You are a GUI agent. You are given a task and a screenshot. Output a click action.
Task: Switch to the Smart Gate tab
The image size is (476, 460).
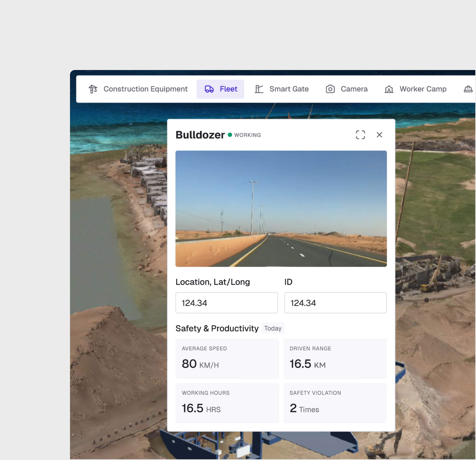click(x=289, y=89)
